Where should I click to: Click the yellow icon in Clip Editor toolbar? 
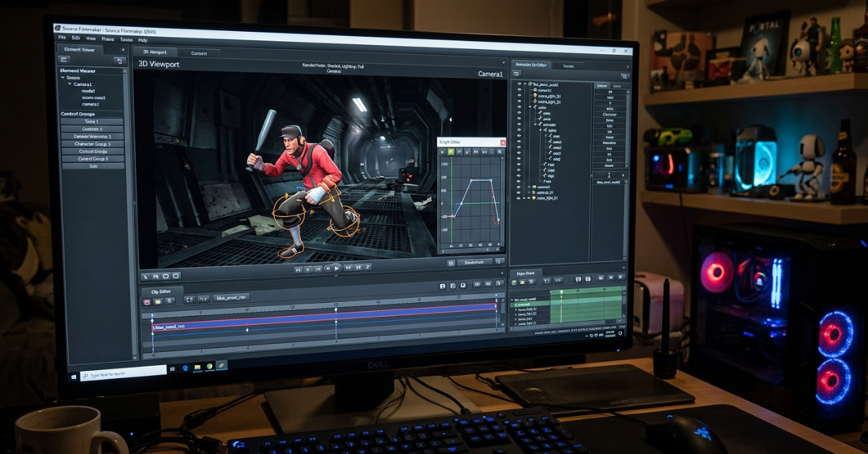[x=158, y=301]
